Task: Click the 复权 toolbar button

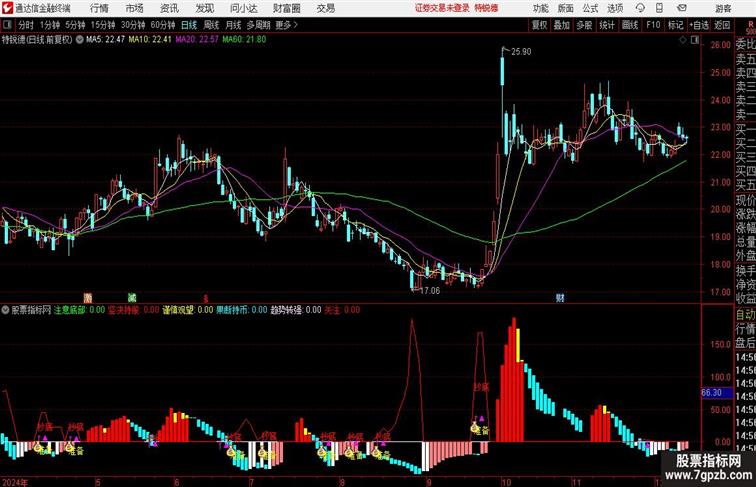Action: click(x=539, y=25)
